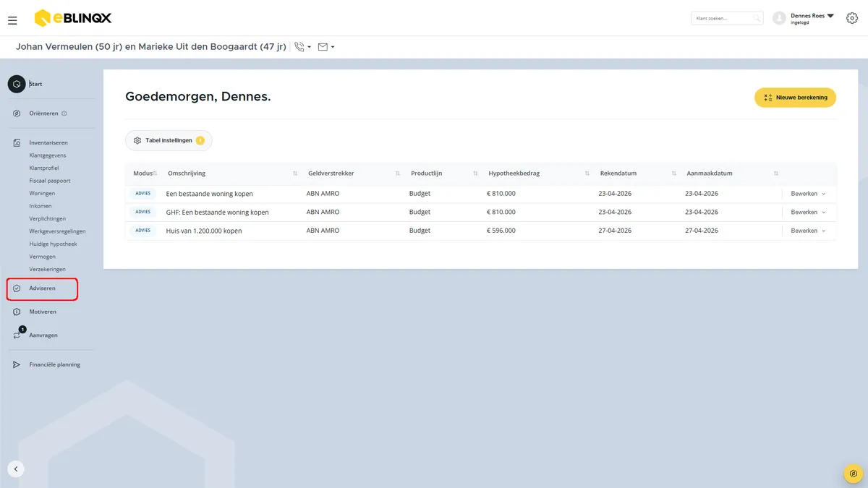
Task: Open Huidige hypotheek
Action: click(53, 244)
